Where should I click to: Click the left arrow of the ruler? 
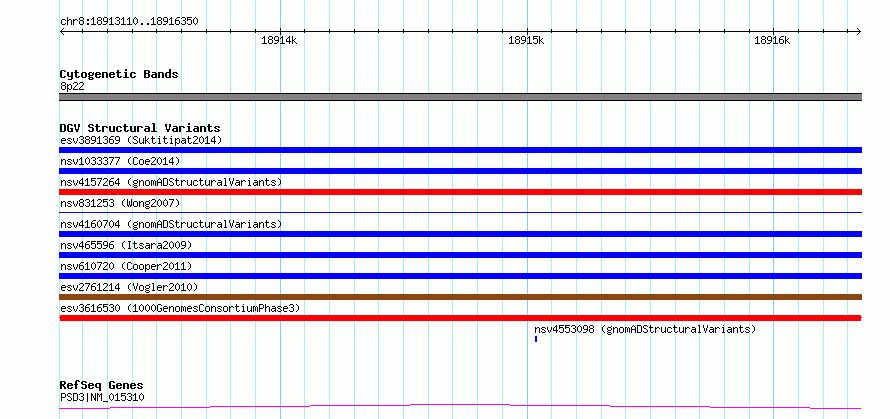point(62,31)
